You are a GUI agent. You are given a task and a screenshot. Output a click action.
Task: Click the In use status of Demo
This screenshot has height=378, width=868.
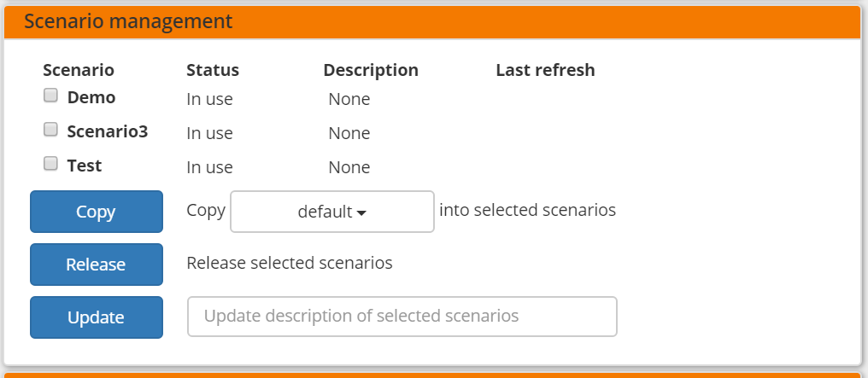[x=209, y=99]
